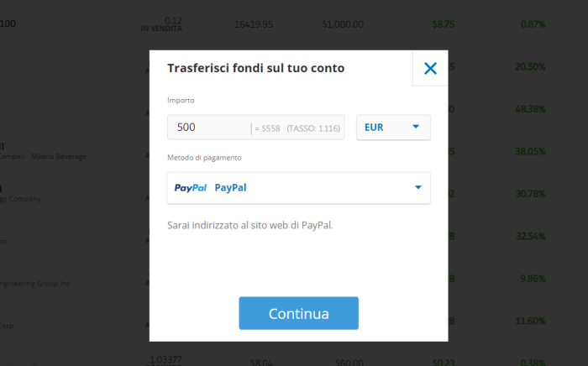Select the Campari - Milano Beverage row
This screenshot has height=366, width=588.
(x=43, y=151)
